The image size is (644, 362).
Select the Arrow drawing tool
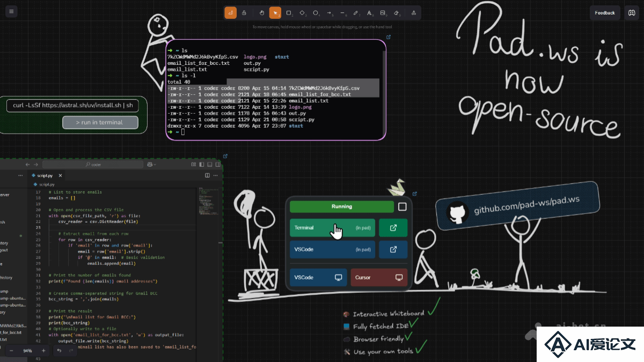tap(330, 12)
